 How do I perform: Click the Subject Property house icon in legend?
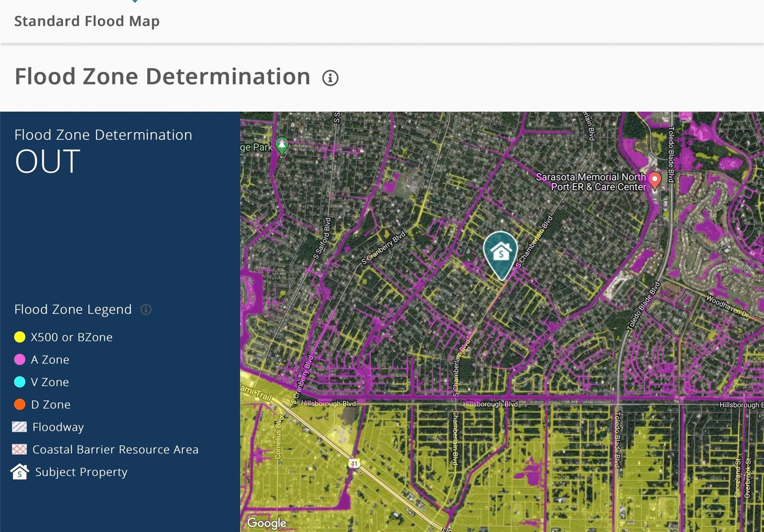(x=20, y=472)
